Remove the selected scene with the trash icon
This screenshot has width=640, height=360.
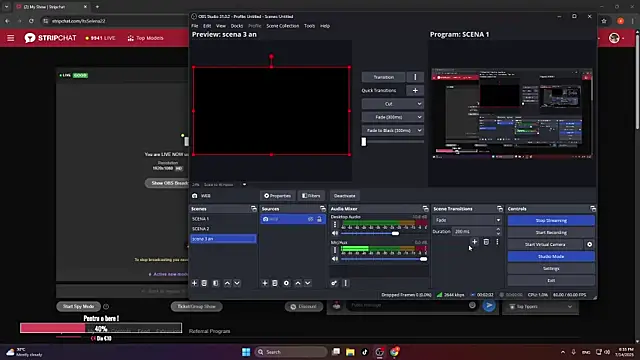[x=204, y=283]
